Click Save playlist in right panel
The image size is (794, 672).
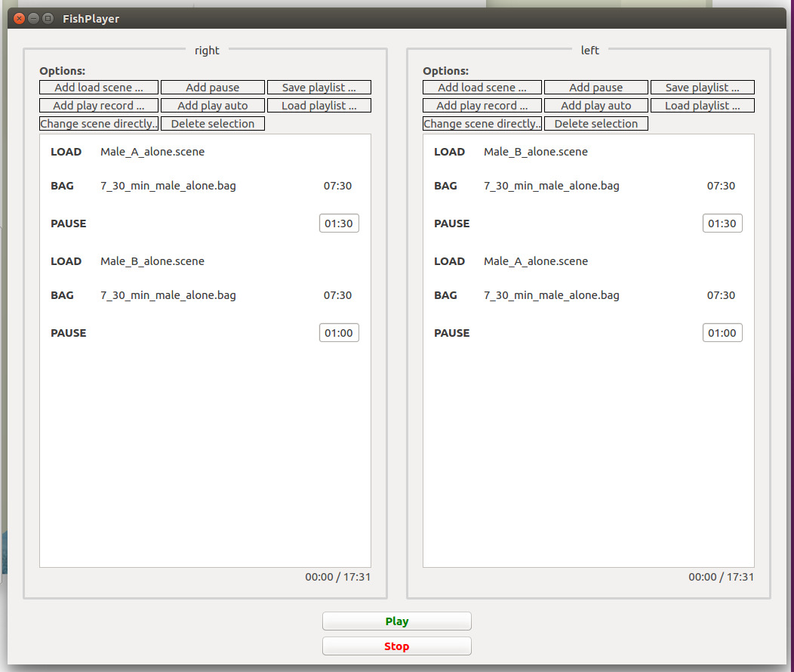coord(319,87)
